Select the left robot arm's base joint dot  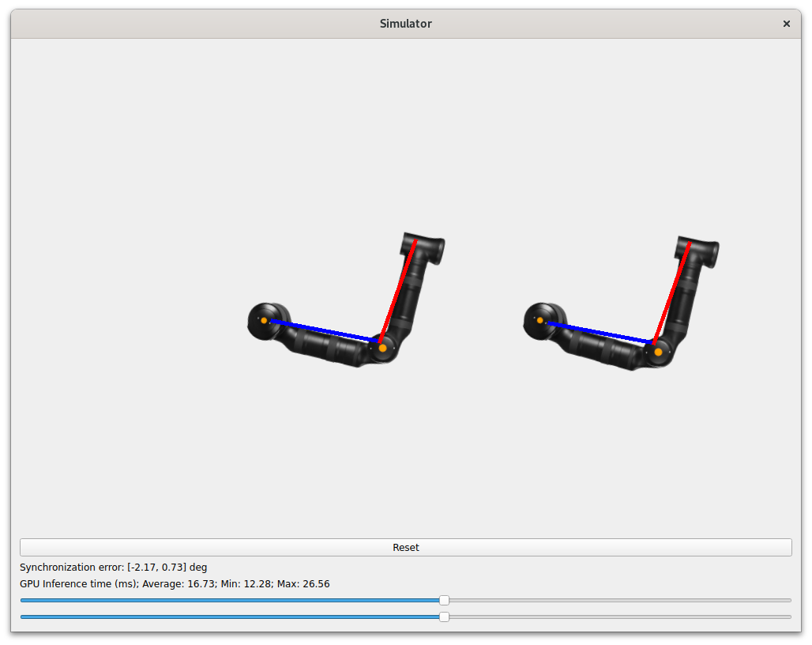(264, 320)
